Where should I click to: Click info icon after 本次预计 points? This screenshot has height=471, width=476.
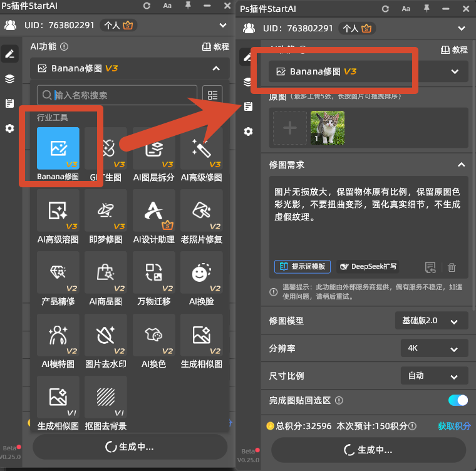pyautogui.click(x=412, y=426)
